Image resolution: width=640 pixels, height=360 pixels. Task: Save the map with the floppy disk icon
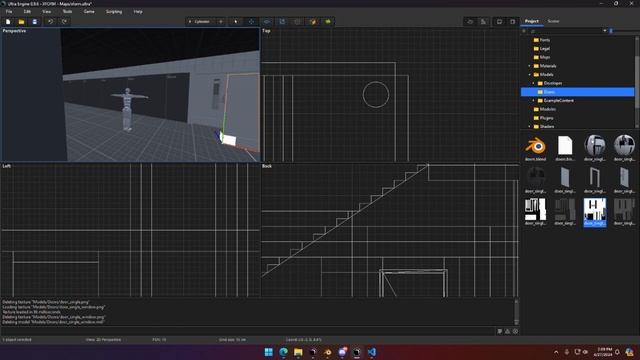pyautogui.click(x=35, y=22)
